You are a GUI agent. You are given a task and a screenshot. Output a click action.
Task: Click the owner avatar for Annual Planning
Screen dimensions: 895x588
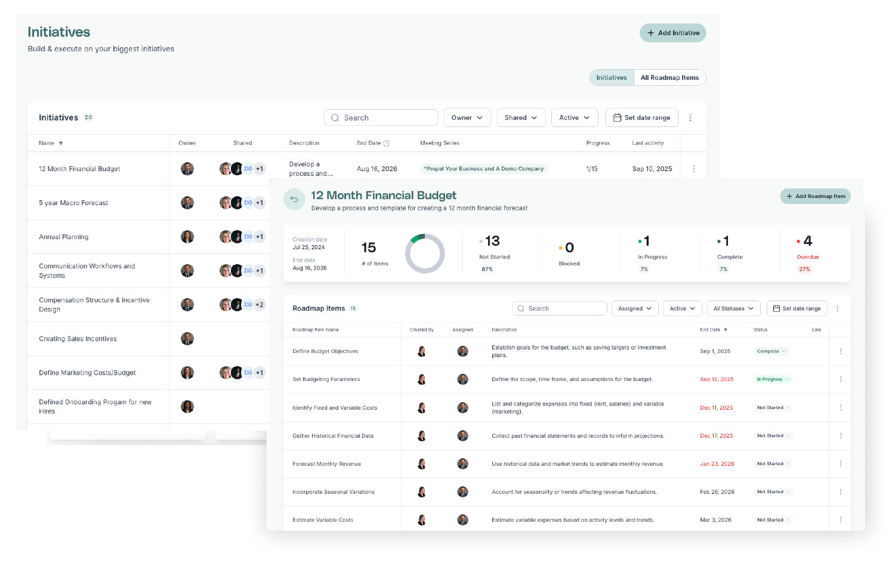(187, 237)
